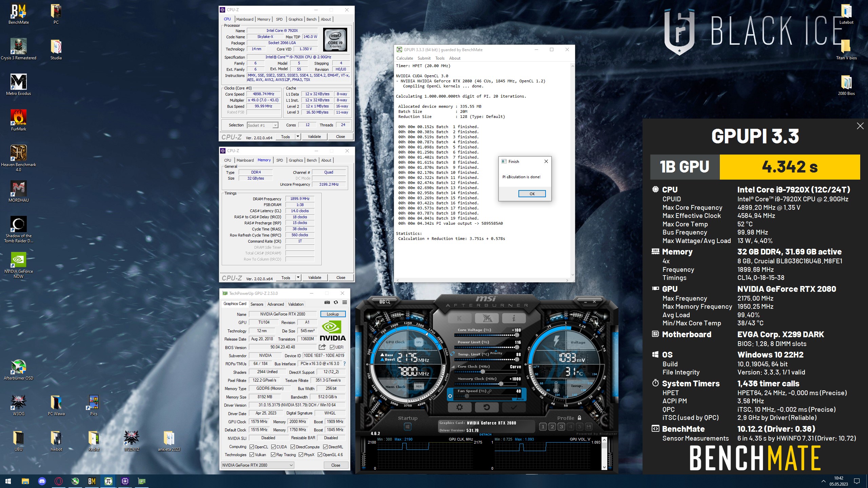Toggle the CUDA checkbox in GPU-Z
Viewport: 868px width, 488px height.
[273, 447]
